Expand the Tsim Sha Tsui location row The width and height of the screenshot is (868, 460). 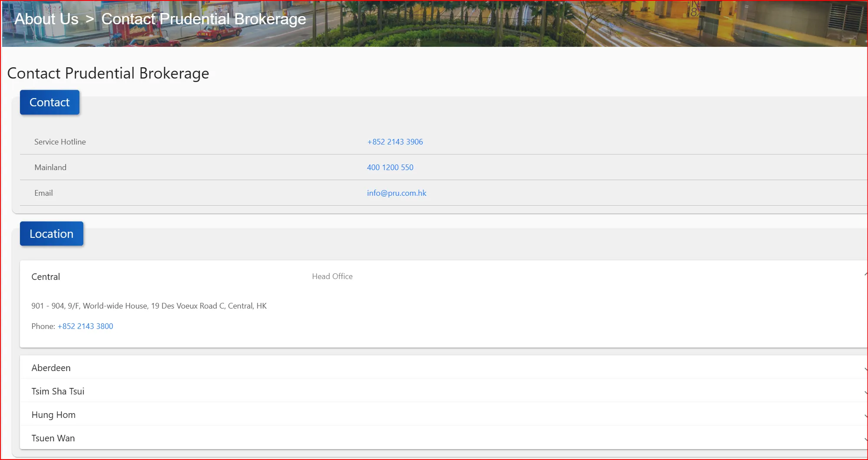[x=444, y=391]
